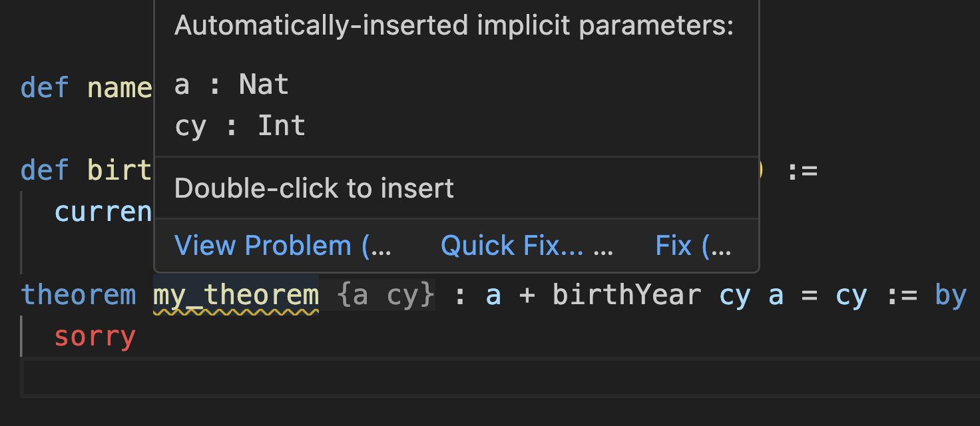Place cursor on the theorem keyword
Viewport: 980px width, 426px height.
click(x=79, y=294)
